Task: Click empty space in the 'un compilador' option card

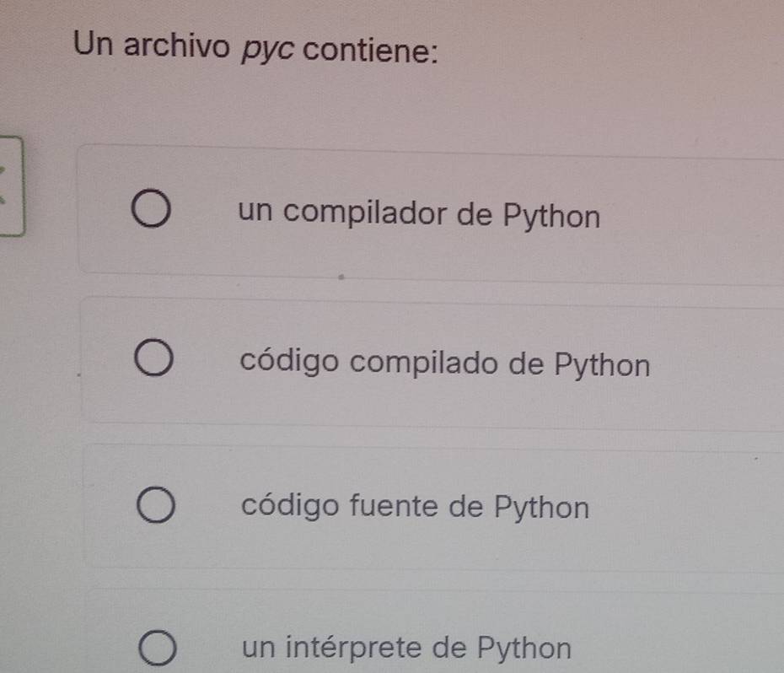Action: click(x=691, y=216)
